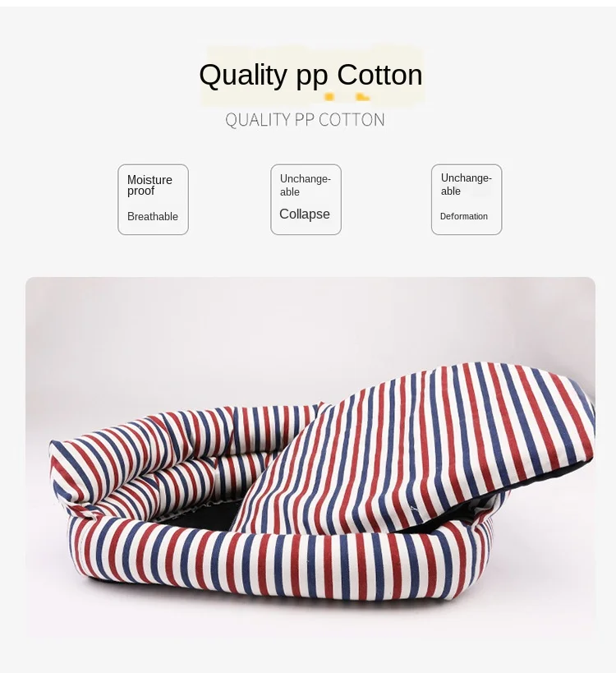
Task: Click the word "Cotton" in large heading
Action: 379,75
